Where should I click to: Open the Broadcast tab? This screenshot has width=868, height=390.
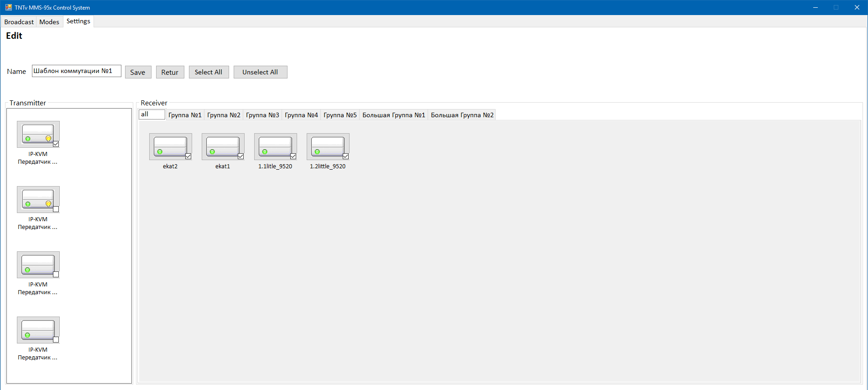(19, 22)
